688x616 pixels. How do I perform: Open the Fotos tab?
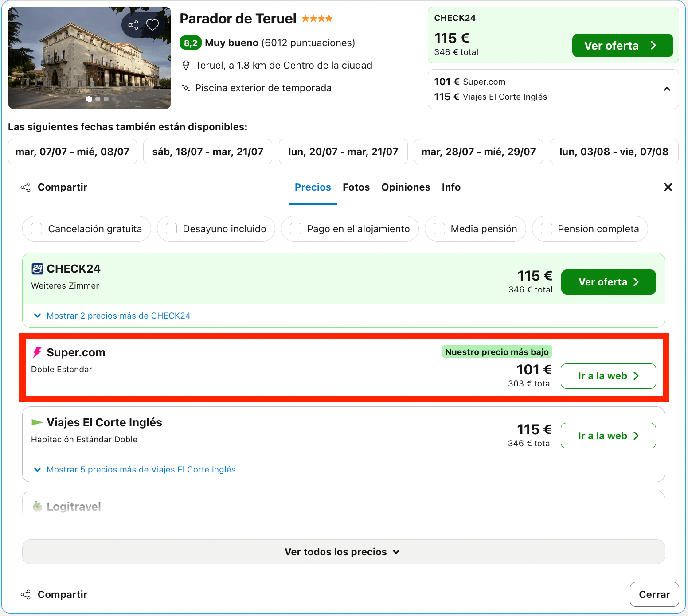(x=356, y=187)
